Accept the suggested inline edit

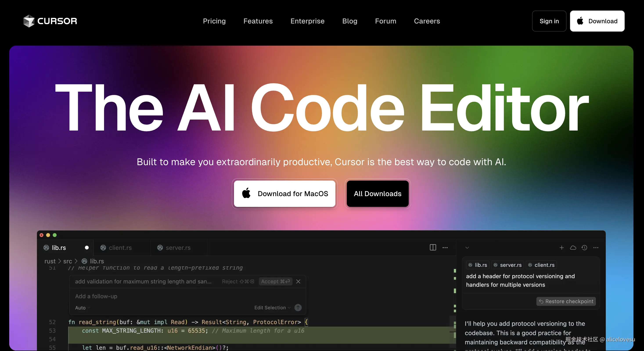tap(275, 281)
